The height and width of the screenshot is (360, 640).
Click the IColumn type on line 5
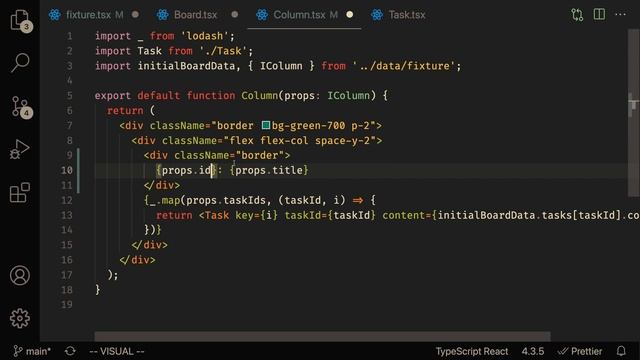348,96
